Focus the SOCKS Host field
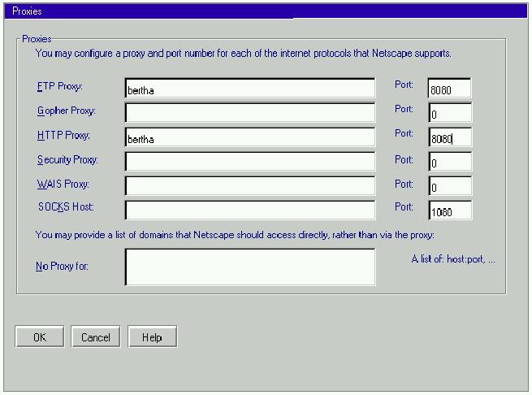The height and width of the screenshot is (395, 532). 250,211
